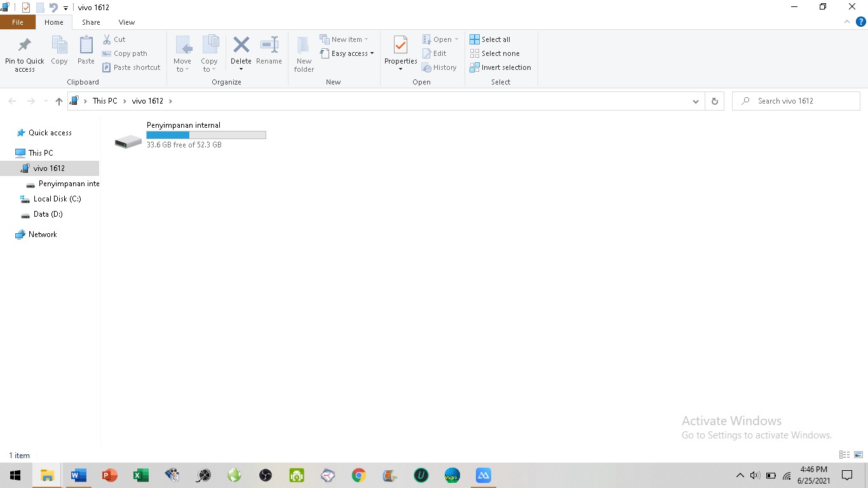Click the Delete X icon
This screenshot has height=488, width=868.
[x=241, y=45]
